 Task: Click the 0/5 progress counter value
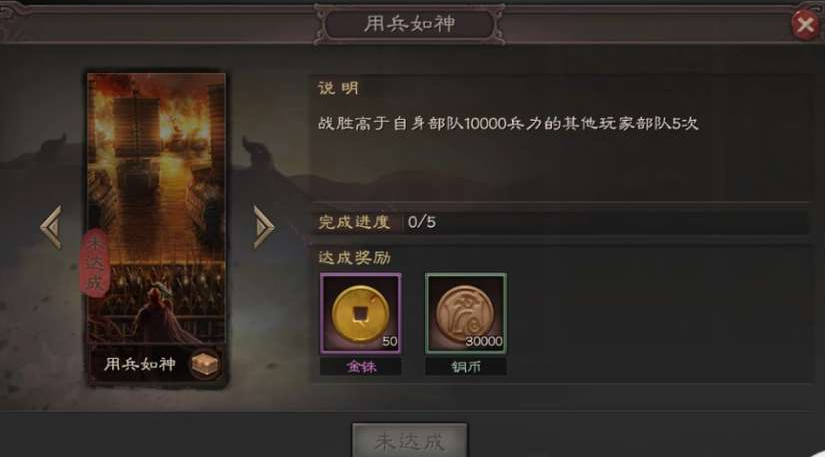421,222
